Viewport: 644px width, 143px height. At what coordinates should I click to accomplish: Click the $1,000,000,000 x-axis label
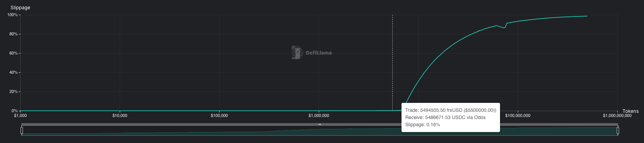617,116
